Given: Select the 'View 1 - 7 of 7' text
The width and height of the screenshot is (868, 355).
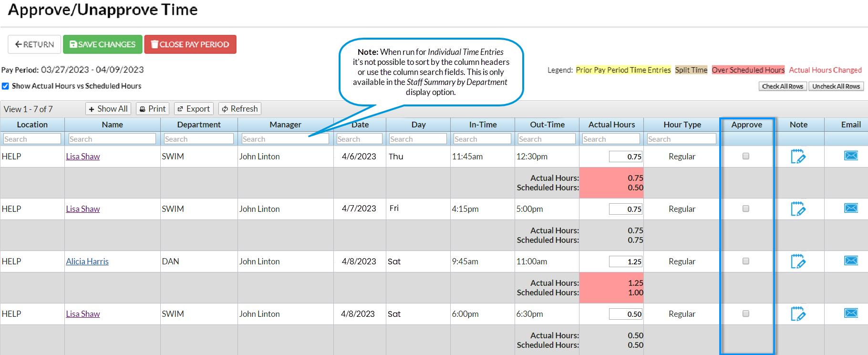Looking at the screenshot, I should 28,109.
